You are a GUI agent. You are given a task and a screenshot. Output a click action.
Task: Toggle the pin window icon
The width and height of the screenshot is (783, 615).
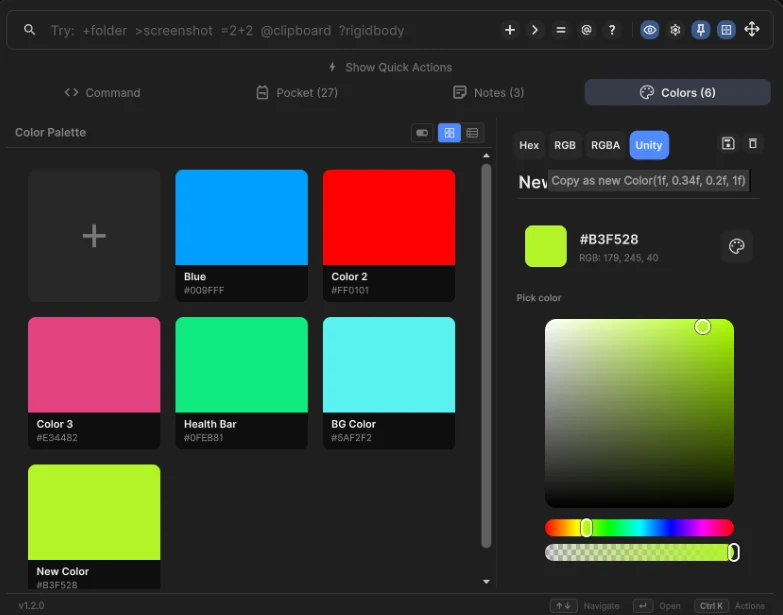pos(701,30)
